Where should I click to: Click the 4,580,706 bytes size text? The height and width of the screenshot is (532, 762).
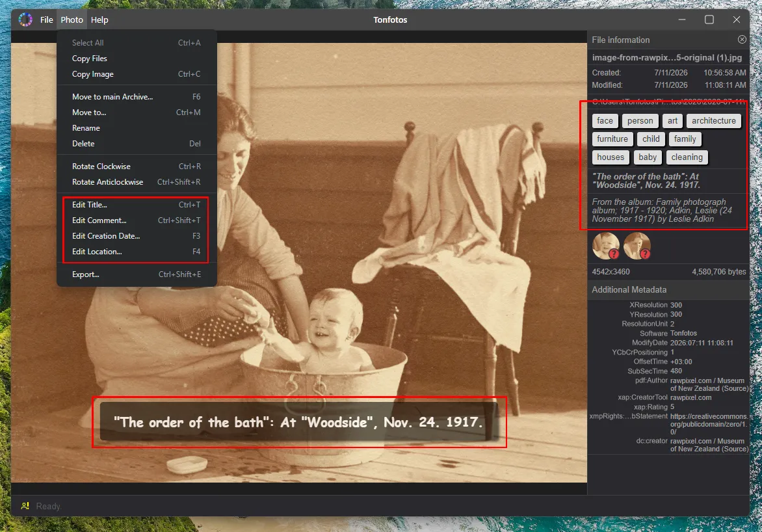pyautogui.click(x=718, y=272)
